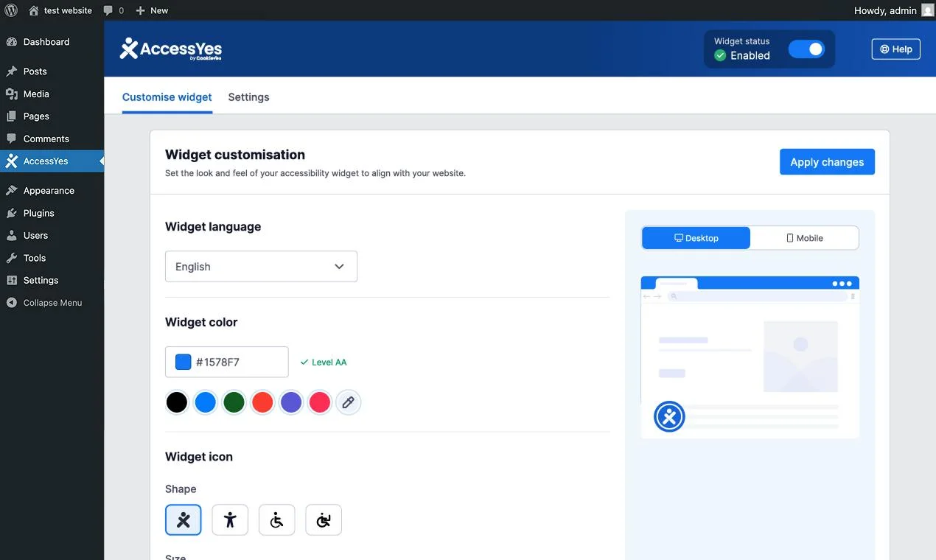Click the admin avatar in the top bar
This screenshot has height=560, width=936.
pos(927,10)
